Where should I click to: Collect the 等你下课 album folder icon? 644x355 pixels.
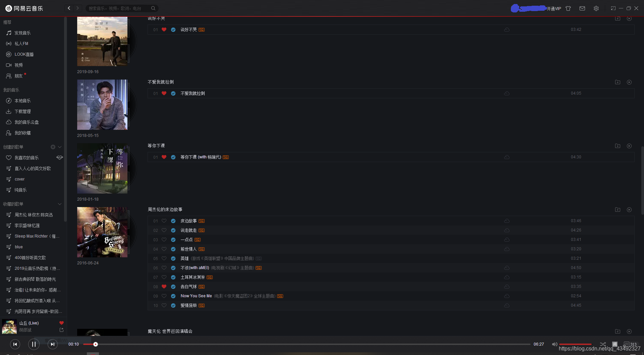618,146
